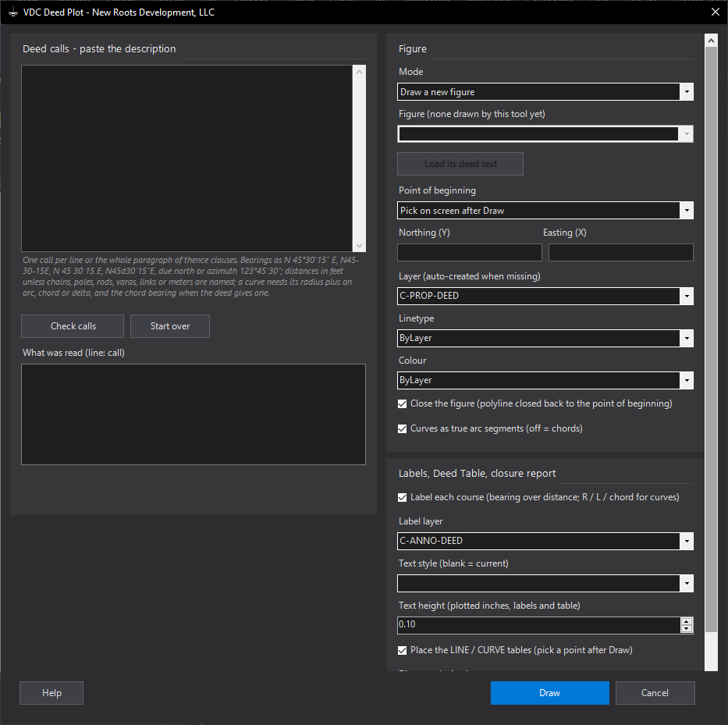Click the Load its deed text button
728x725 pixels.
(x=460, y=164)
